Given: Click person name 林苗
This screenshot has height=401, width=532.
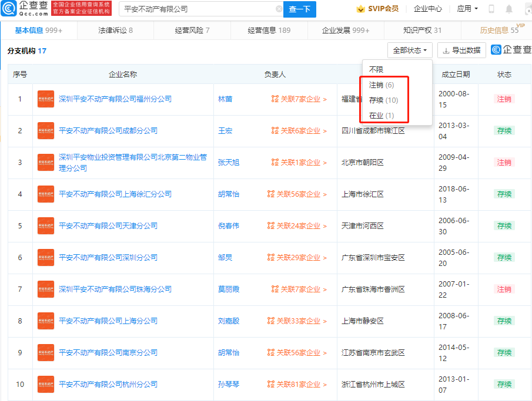Looking at the screenshot, I should click(225, 99).
